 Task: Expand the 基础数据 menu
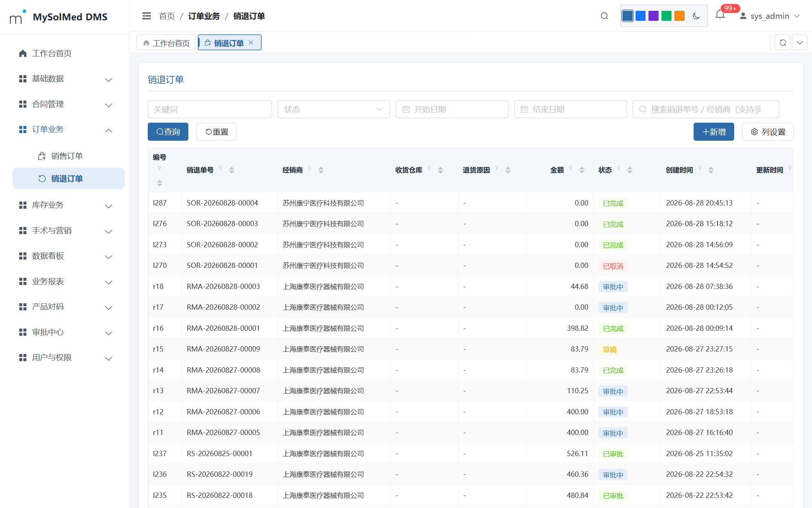(68, 79)
